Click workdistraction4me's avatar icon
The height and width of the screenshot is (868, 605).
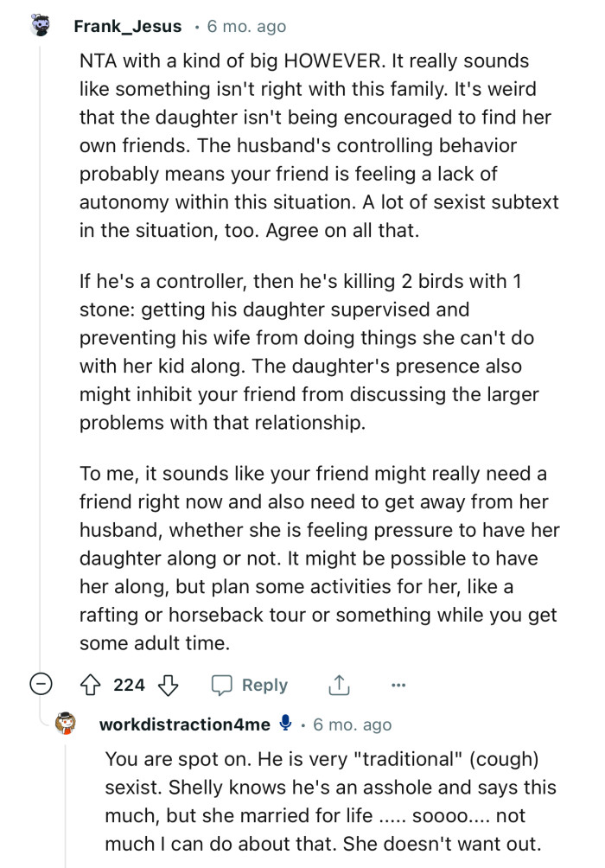tap(68, 724)
